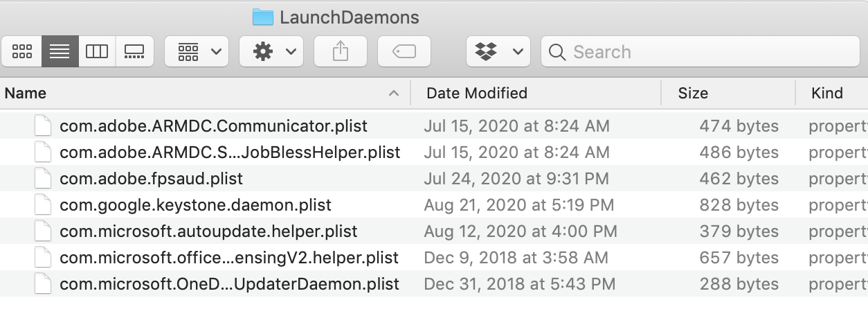868x316 pixels.
Task: Click the LaunchDaemons folder title icon
Action: (263, 17)
